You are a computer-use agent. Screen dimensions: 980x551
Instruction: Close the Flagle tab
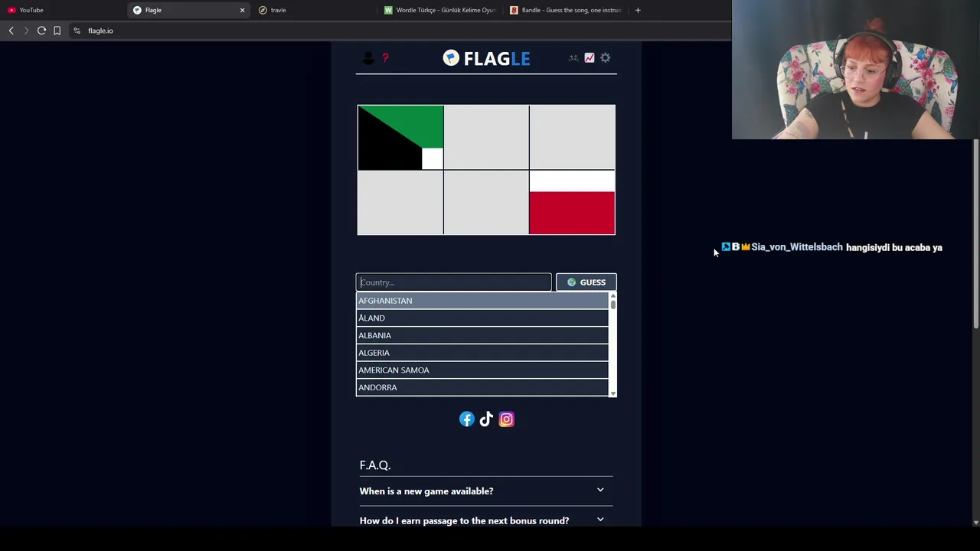coord(242,10)
